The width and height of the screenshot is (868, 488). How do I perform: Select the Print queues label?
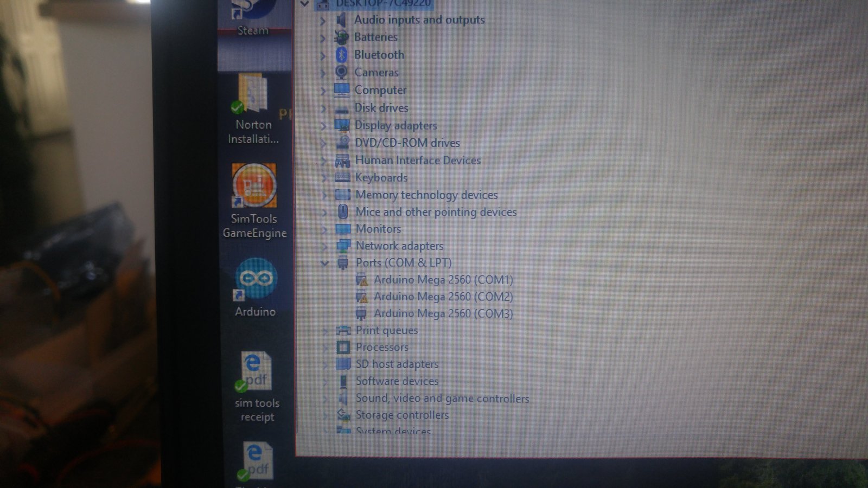coord(387,330)
